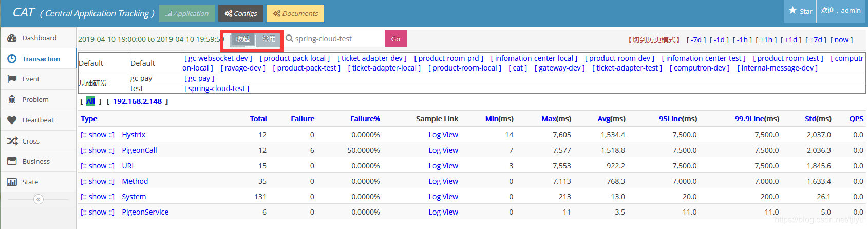This screenshot has width=868, height=229.
Task: Open the PigeonService type link
Action: pos(145,212)
